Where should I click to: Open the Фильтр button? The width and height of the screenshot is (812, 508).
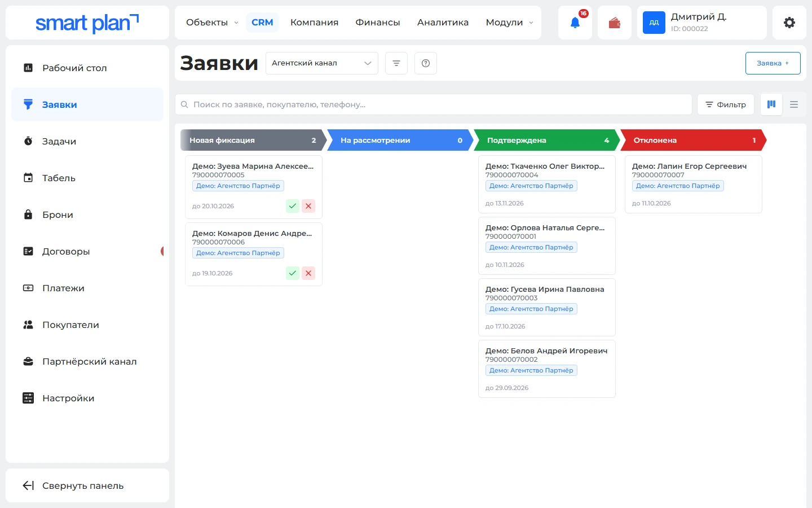coord(726,104)
